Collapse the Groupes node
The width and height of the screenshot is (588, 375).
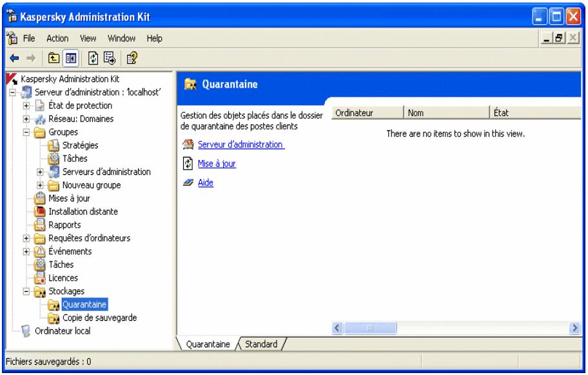[x=26, y=132]
